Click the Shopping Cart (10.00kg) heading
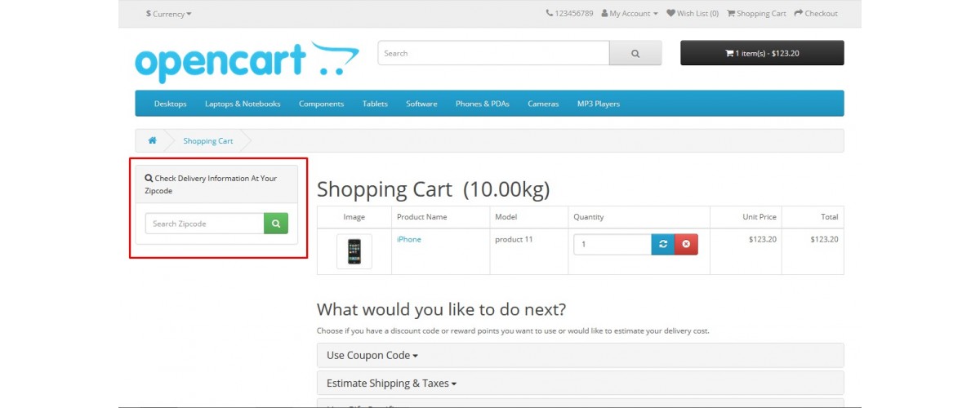 click(434, 189)
